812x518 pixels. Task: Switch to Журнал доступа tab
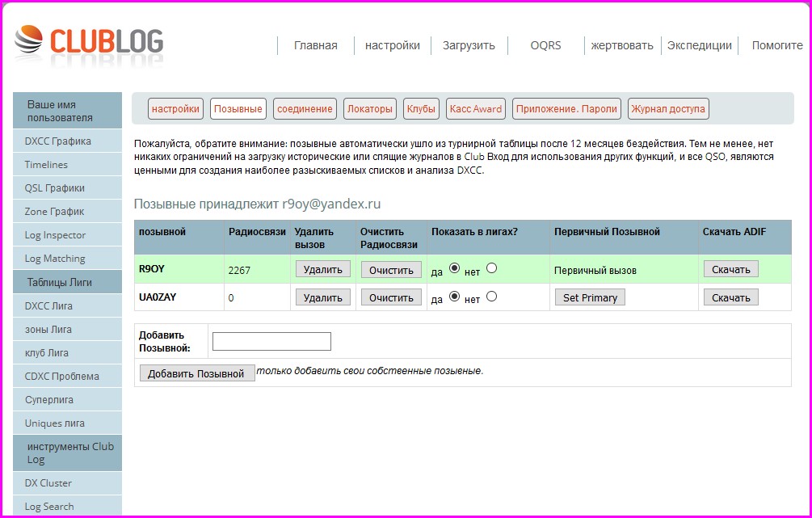(668, 108)
